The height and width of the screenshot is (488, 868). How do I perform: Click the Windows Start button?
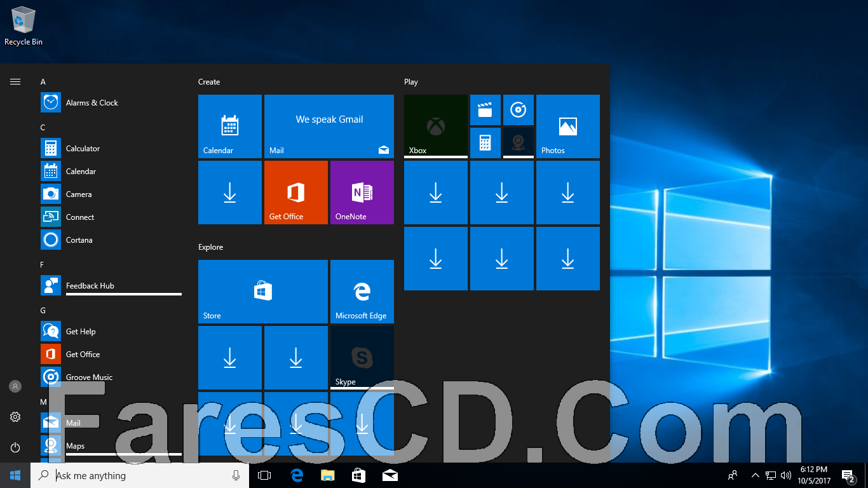point(15,475)
